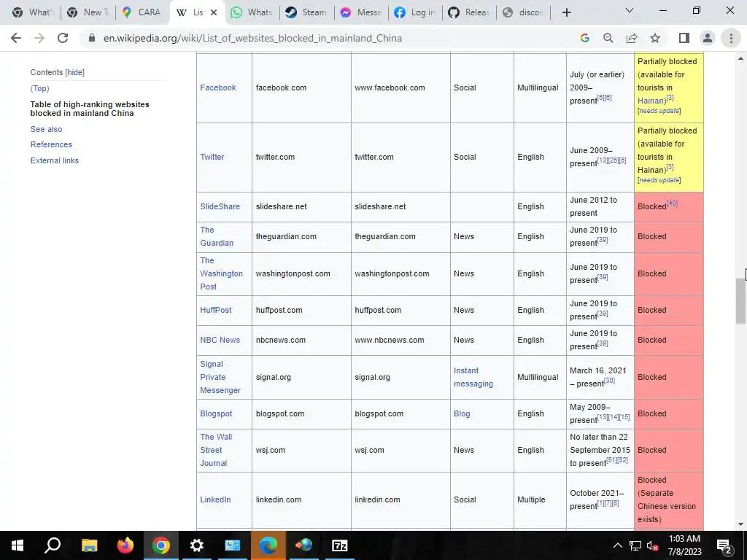Open the Twitter article link
Viewport: 747px width, 560px height.
pyautogui.click(x=212, y=157)
